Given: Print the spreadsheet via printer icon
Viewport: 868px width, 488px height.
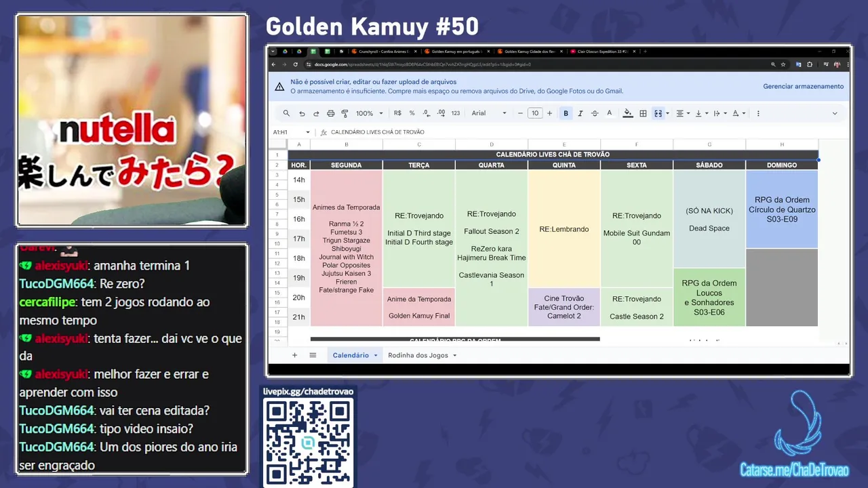Looking at the screenshot, I should coord(330,113).
